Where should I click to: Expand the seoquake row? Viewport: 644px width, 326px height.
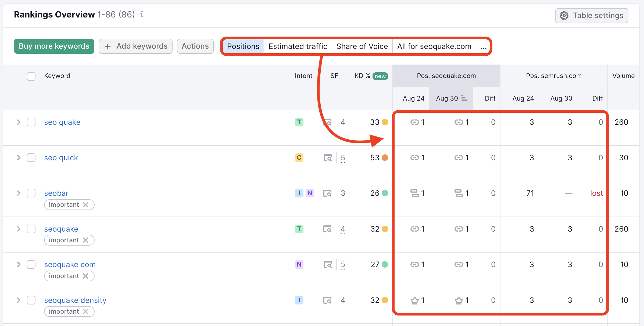pyautogui.click(x=19, y=229)
